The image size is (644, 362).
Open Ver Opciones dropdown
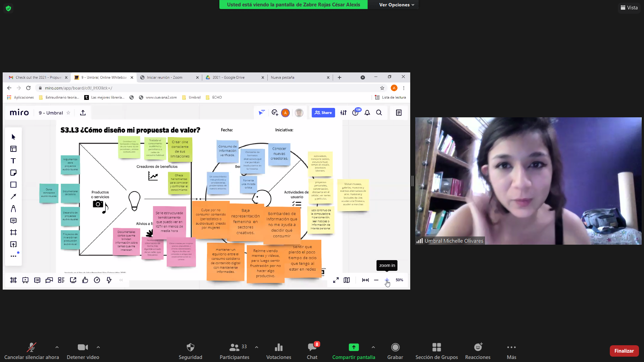pyautogui.click(x=397, y=5)
